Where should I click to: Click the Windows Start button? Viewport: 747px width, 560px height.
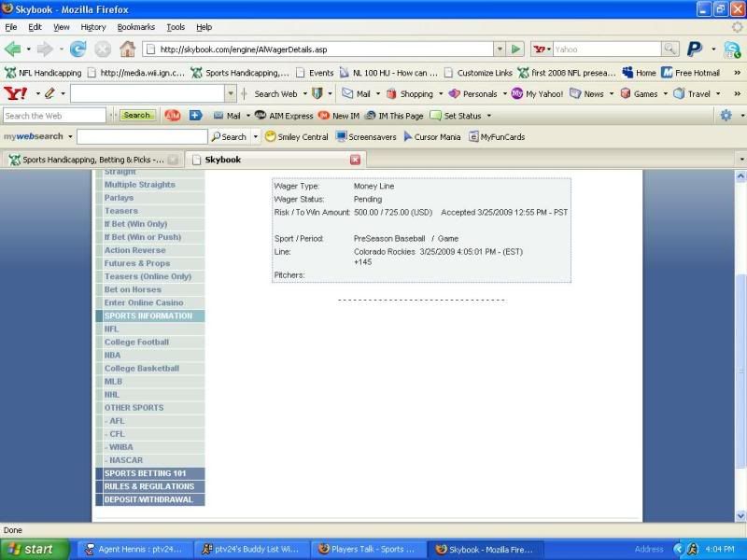click(x=35, y=549)
